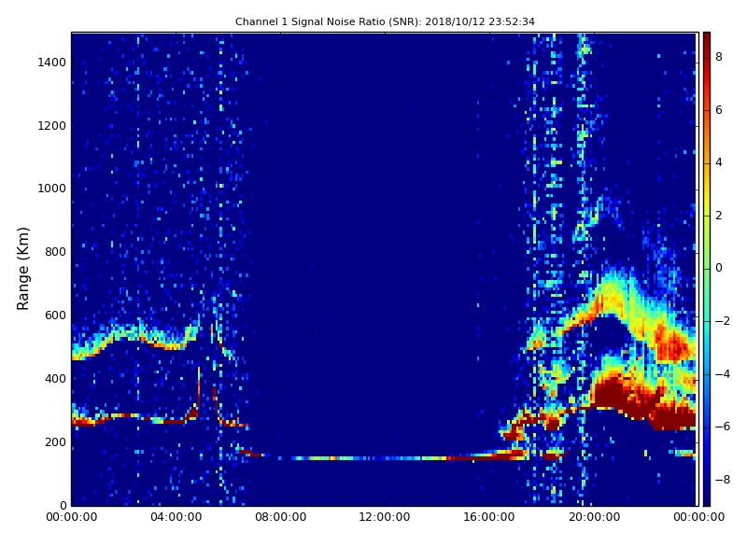
Task: Click the colorbar label −4
Action: 723,374
